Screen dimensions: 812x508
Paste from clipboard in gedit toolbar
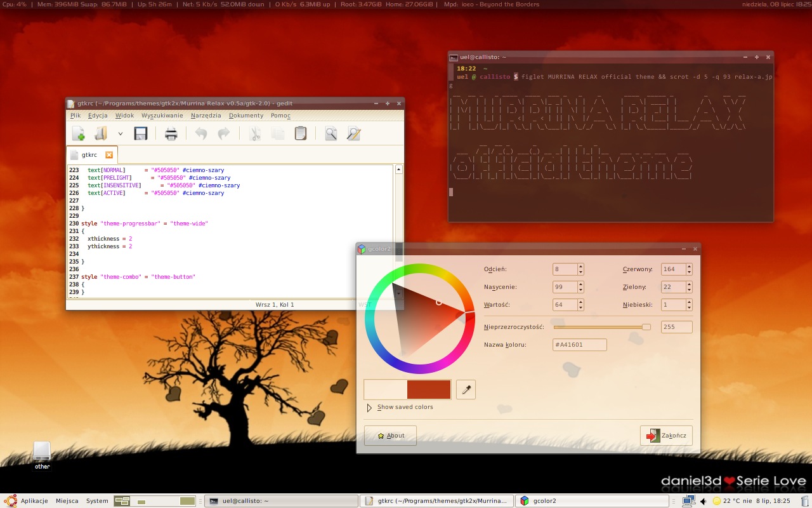[301, 133]
